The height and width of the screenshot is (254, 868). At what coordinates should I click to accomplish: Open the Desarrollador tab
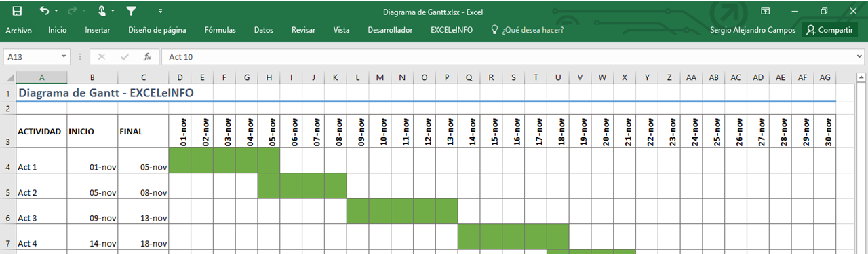[x=390, y=30]
